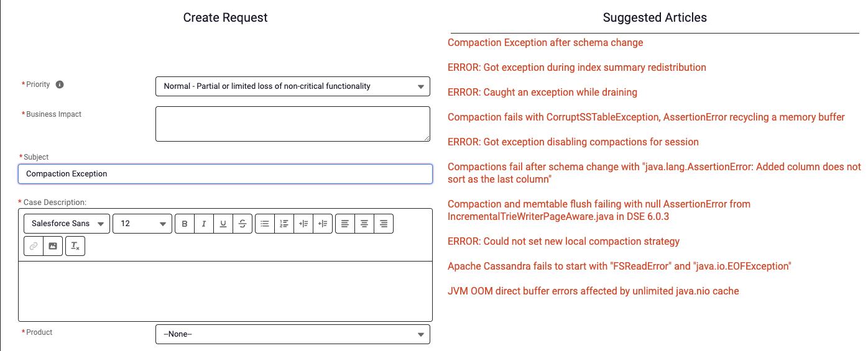Open 'Compaction Exception after schema change' article
868x351 pixels.
click(x=545, y=43)
